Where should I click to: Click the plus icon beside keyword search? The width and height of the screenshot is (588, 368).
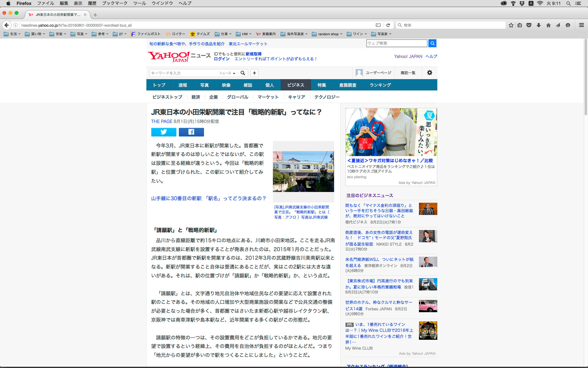click(x=254, y=73)
